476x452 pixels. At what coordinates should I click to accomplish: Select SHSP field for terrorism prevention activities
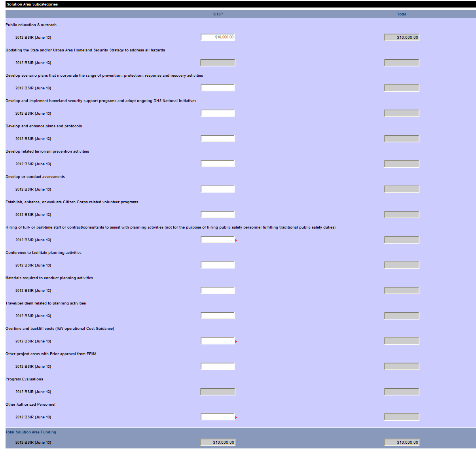pyautogui.click(x=218, y=164)
